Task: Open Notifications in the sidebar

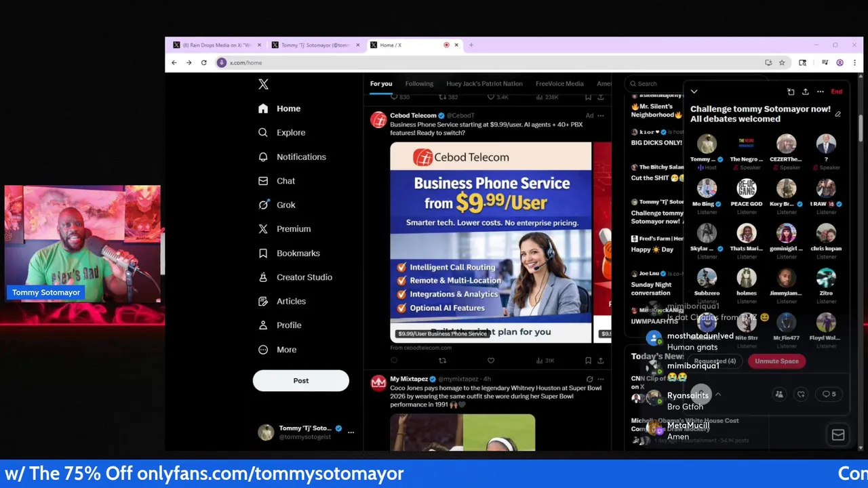Action: click(x=292, y=157)
